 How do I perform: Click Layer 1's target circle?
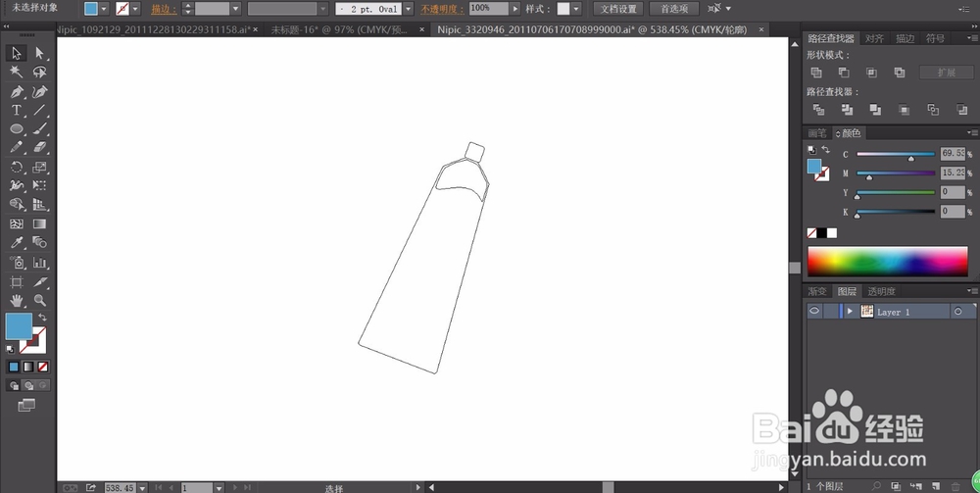tap(957, 311)
